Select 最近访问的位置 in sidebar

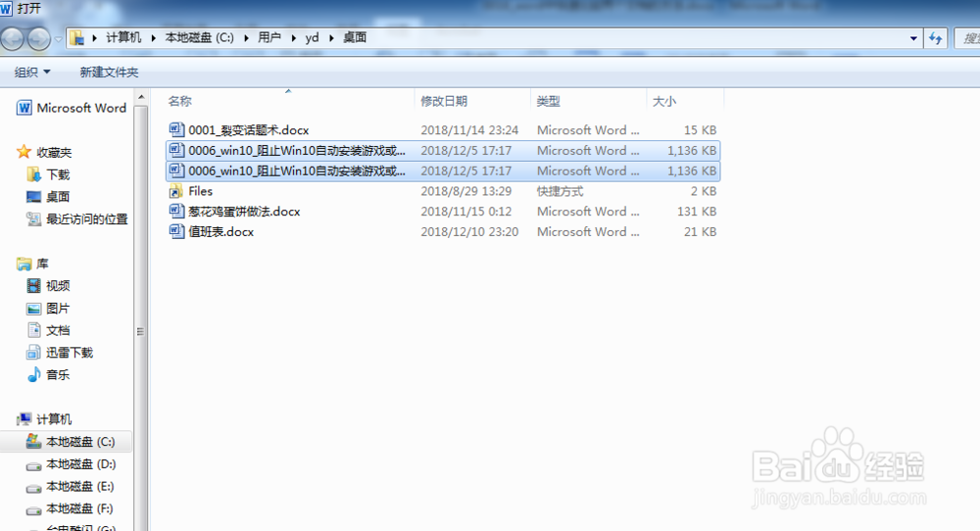coord(87,219)
